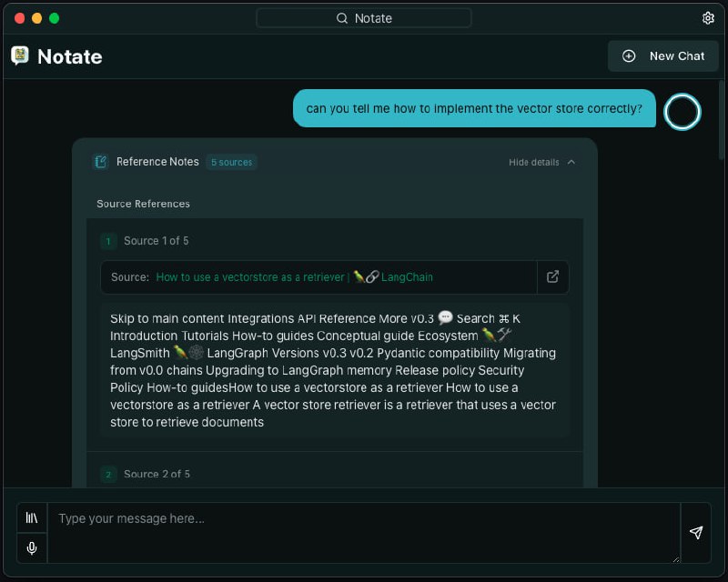The height and width of the screenshot is (582, 728).
Task: Start a New Chat
Action: point(663,56)
